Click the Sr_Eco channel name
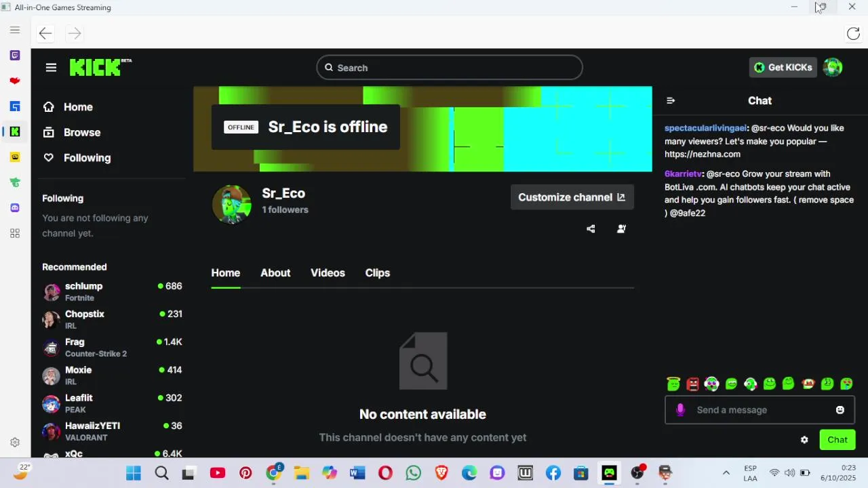 [283, 193]
